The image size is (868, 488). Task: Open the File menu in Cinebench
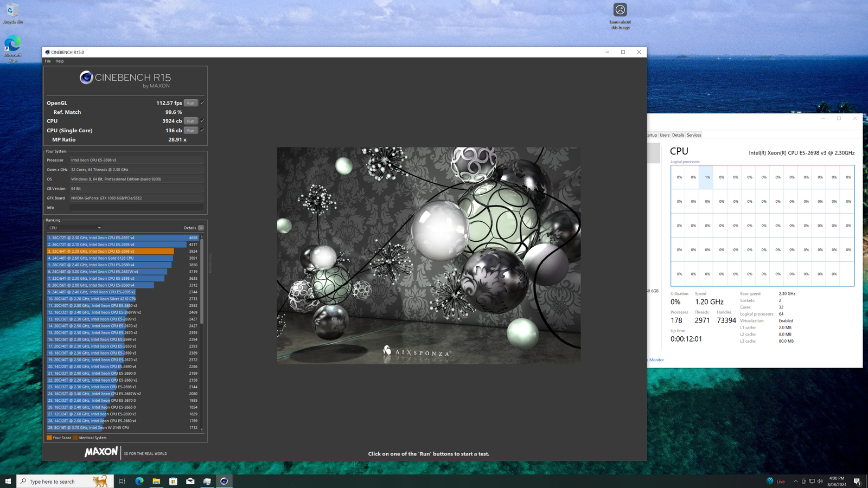pyautogui.click(x=48, y=61)
